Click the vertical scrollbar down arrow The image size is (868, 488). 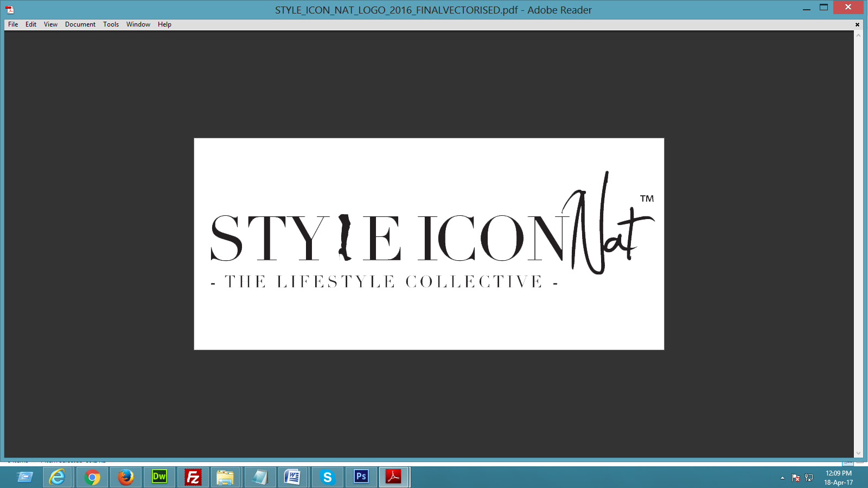858,453
